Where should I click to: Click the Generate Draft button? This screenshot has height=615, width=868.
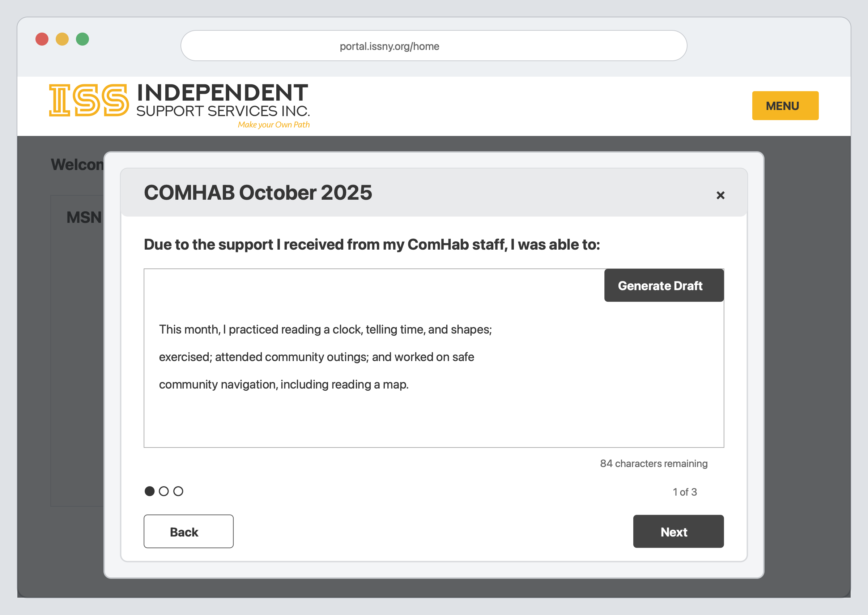[x=664, y=285]
